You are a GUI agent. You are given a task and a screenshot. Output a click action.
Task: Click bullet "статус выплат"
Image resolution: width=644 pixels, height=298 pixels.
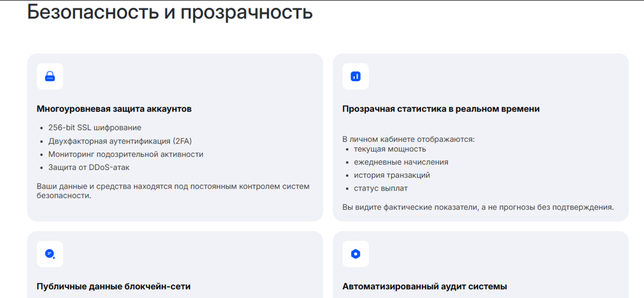381,188
